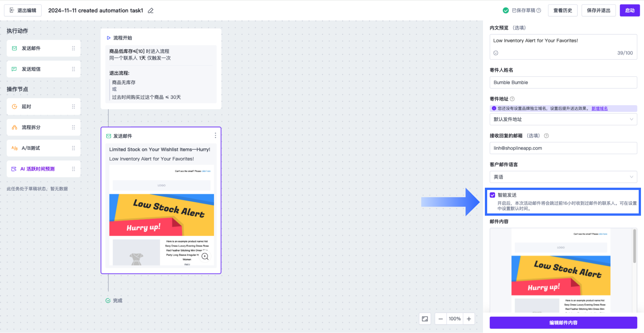The height and width of the screenshot is (333, 644).
Task: Open the 英语 email language dropdown
Action: pyautogui.click(x=563, y=177)
